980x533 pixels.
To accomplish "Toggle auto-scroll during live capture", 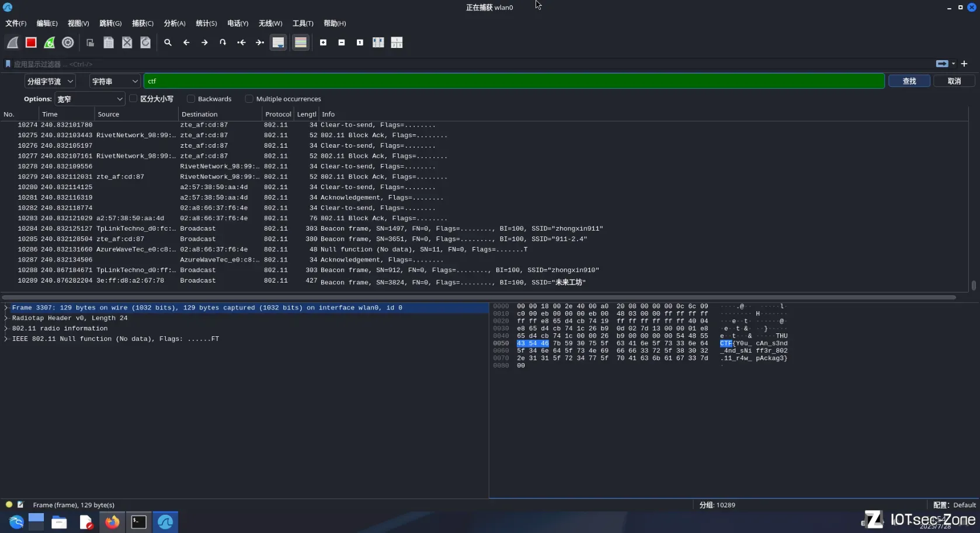I will pyautogui.click(x=279, y=43).
